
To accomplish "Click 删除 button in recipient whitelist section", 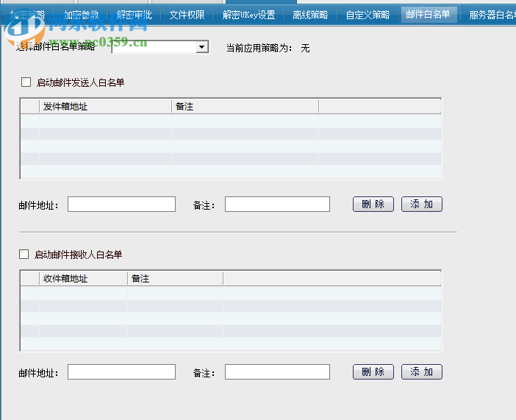I will (x=373, y=372).
